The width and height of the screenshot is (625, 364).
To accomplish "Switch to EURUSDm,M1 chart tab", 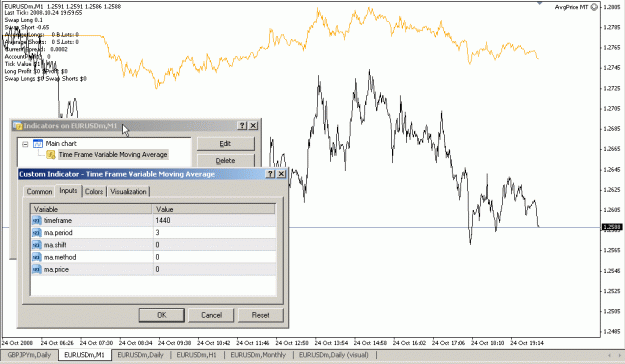I will (x=85, y=355).
